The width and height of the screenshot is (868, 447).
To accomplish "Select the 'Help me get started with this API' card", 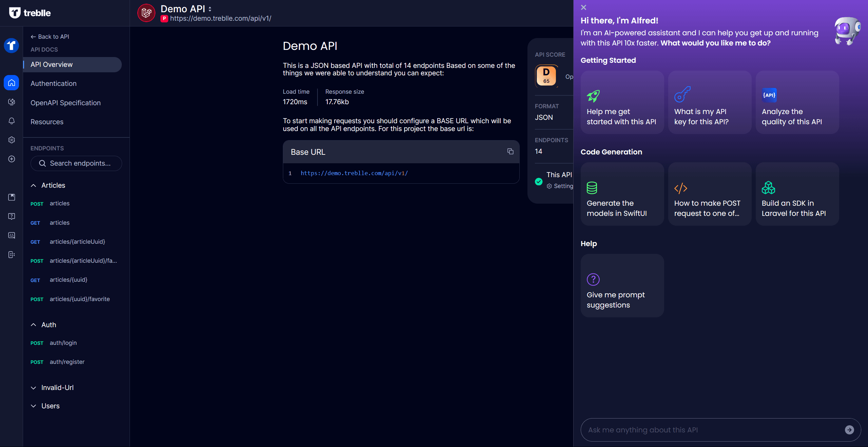I will pos(622,102).
